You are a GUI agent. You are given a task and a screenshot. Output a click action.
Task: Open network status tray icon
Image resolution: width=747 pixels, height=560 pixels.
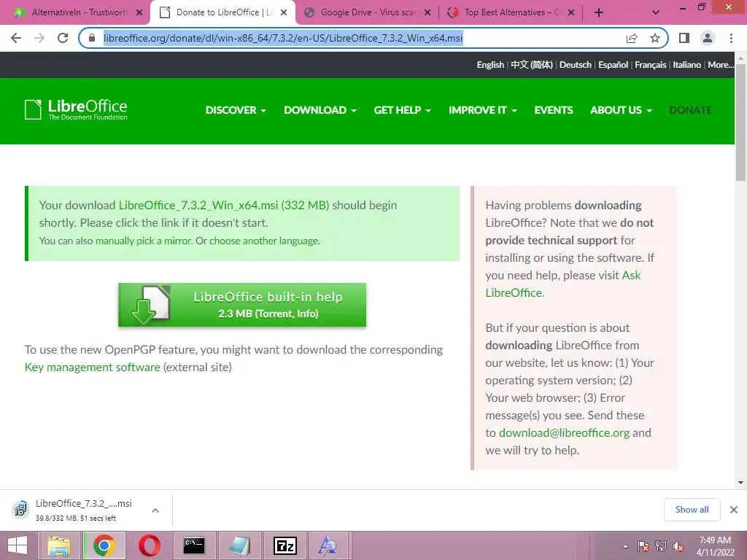pyautogui.click(x=661, y=546)
